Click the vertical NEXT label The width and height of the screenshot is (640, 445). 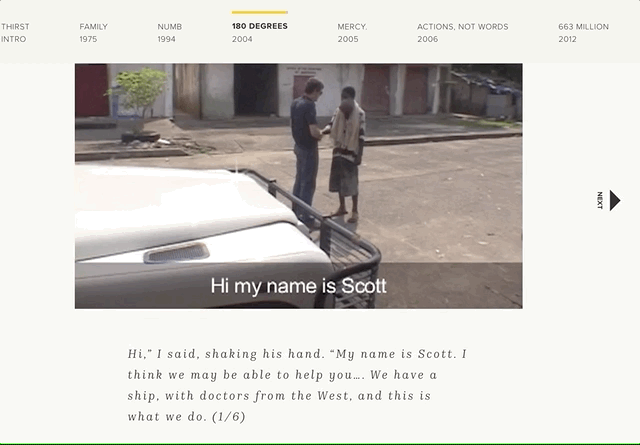click(x=600, y=200)
